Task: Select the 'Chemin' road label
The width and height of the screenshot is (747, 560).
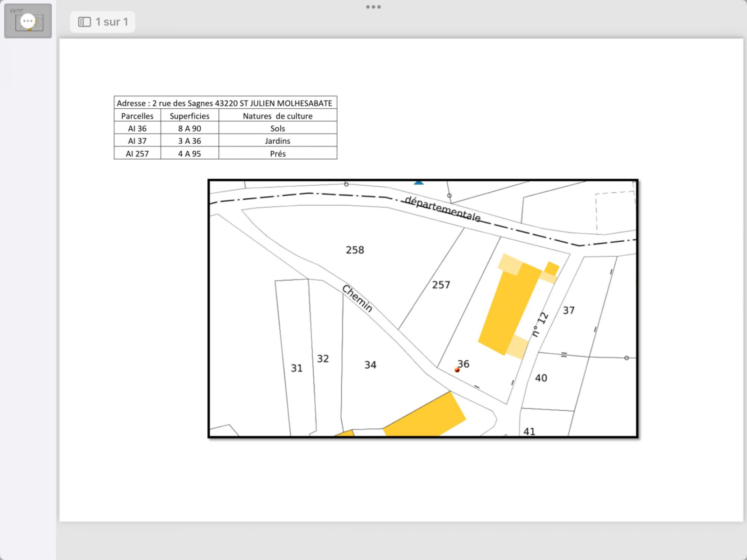Action: 358,298
